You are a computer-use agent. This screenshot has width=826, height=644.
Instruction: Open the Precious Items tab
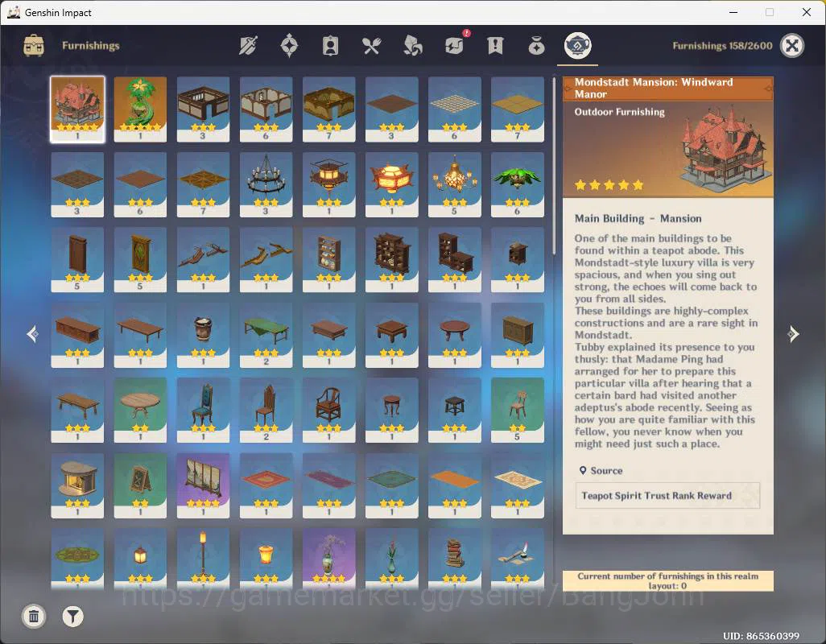(x=536, y=46)
